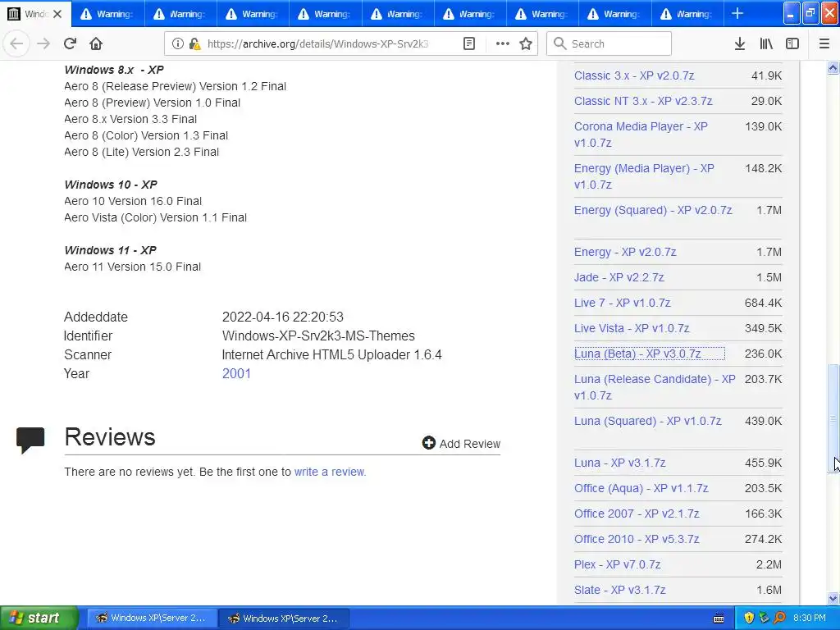
Task: Download Office 2007 - XP v2.1.7z
Action: [637, 514]
